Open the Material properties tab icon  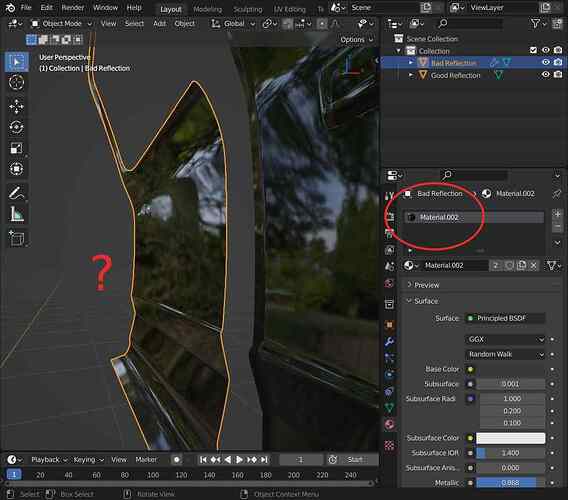pos(389,424)
